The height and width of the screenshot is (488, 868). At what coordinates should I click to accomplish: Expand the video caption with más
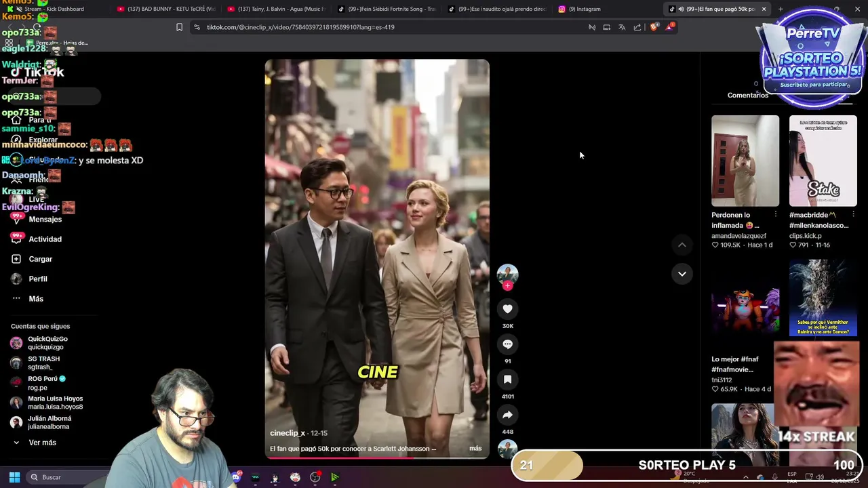(x=475, y=449)
